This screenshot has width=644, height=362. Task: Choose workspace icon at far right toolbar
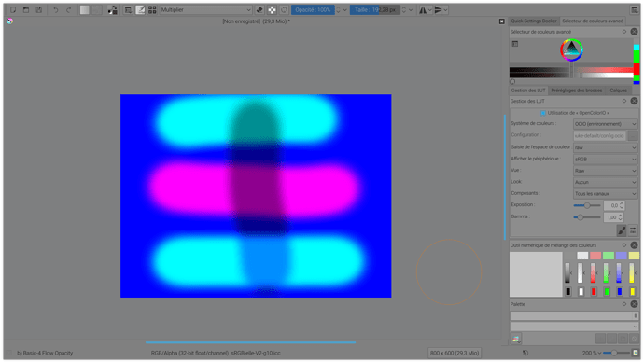(635, 10)
